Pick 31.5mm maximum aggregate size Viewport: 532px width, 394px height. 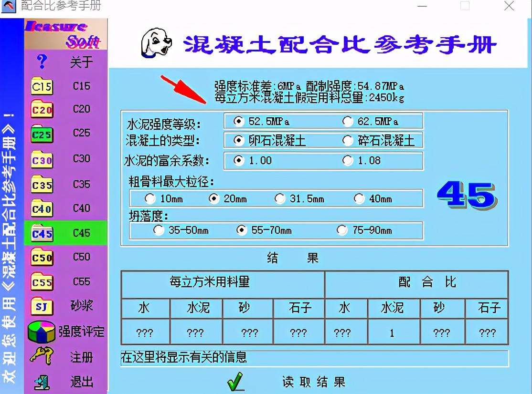(280, 198)
